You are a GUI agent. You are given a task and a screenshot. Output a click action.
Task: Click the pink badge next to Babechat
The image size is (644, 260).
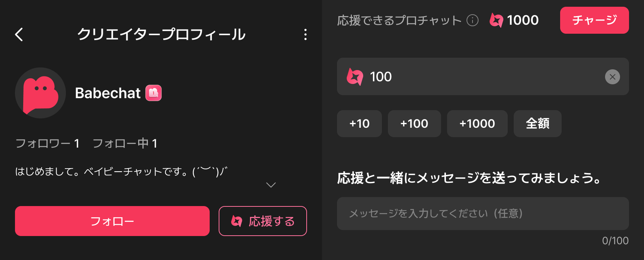[x=154, y=93]
